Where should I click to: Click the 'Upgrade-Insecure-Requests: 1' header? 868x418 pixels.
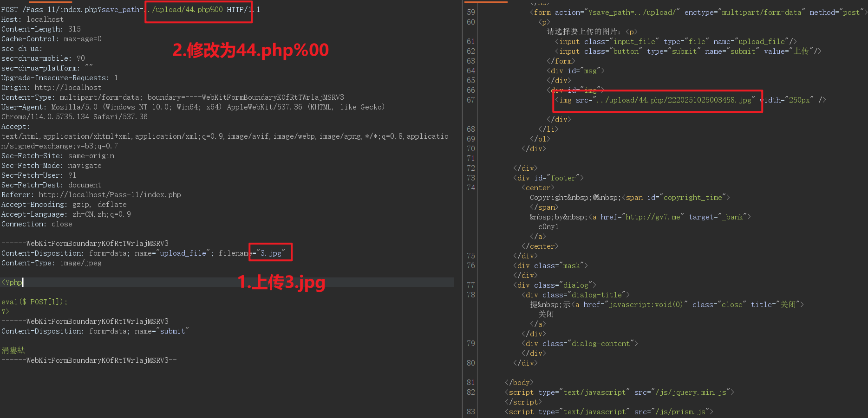pyautogui.click(x=60, y=77)
